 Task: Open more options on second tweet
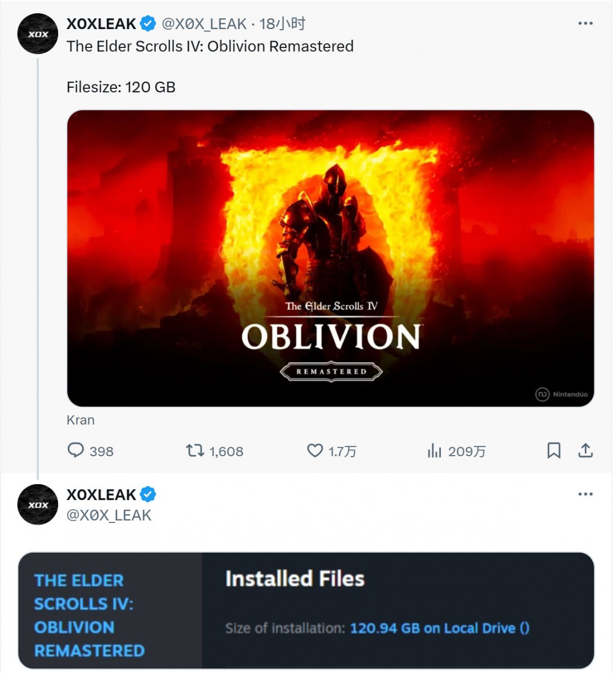(x=585, y=494)
